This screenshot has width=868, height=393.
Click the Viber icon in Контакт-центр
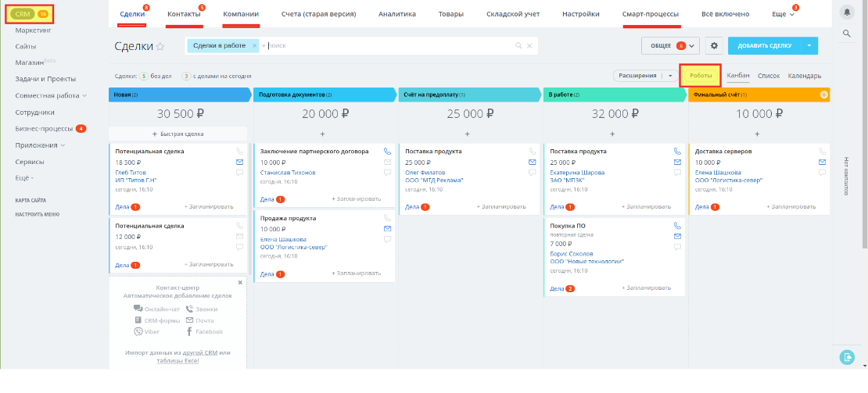tap(138, 332)
